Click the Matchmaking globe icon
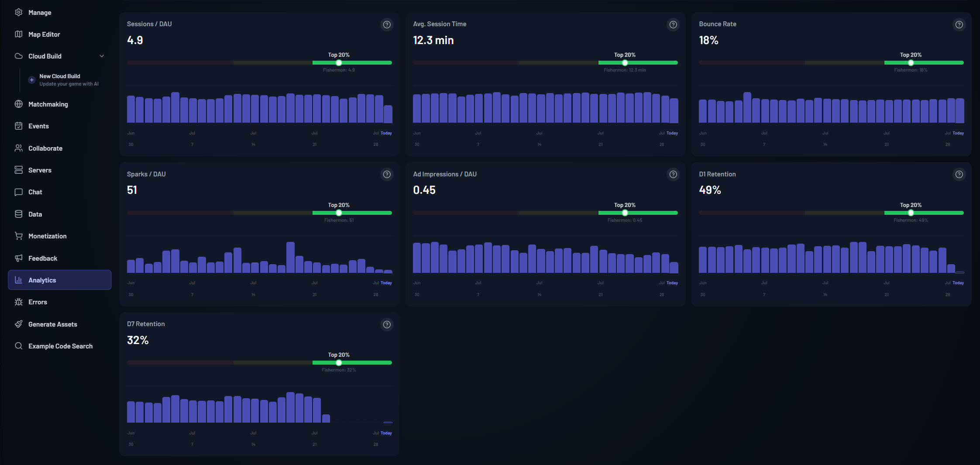Image resolution: width=980 pixels, height=465 pixels. coord(18,104)
